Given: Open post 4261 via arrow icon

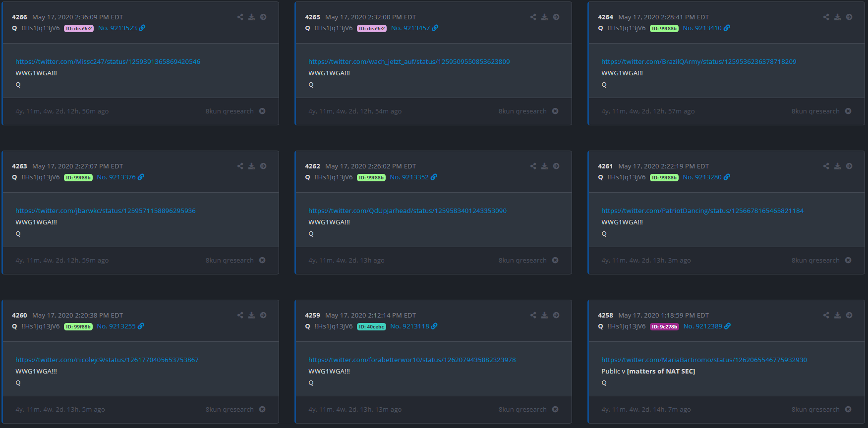Looking at the screenshot, I should click(849, 166).
